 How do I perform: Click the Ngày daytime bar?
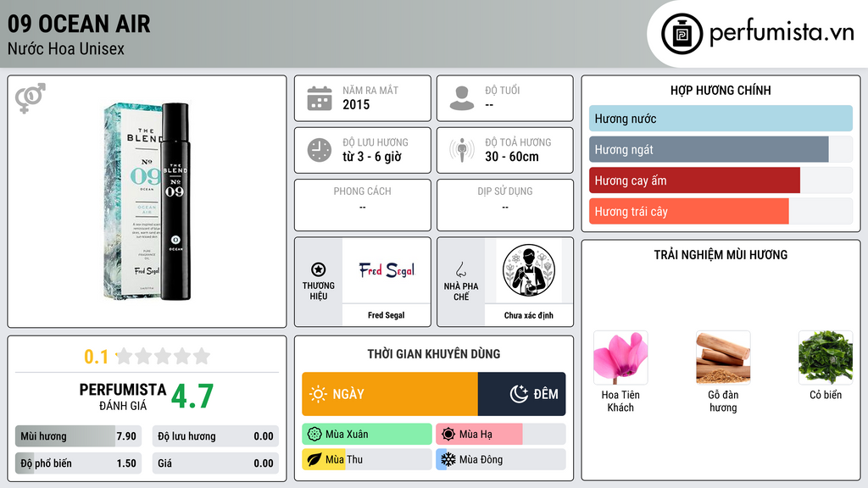pos(390,394)
